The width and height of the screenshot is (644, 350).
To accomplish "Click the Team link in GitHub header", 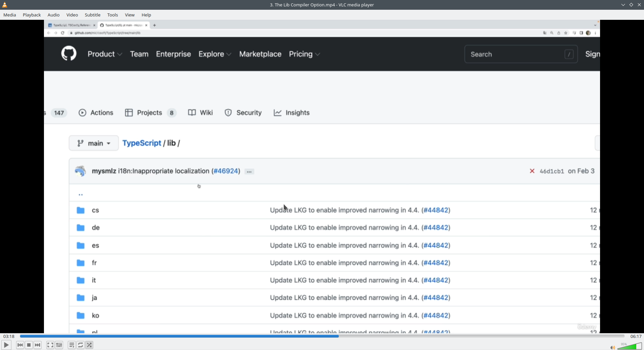I will [139, 54].
